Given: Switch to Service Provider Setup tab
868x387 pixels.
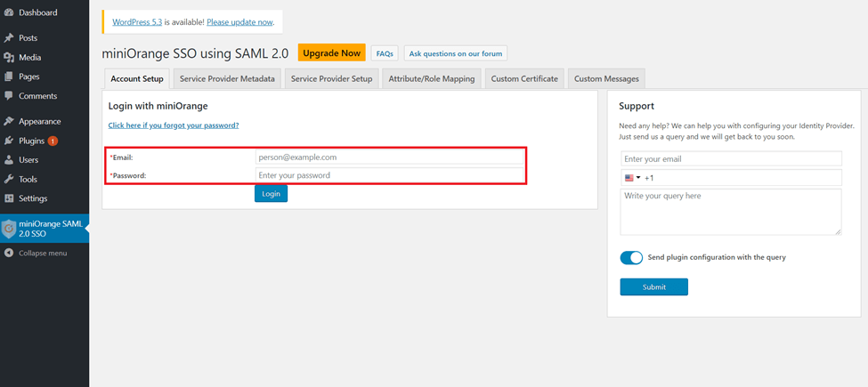Looking at the screenshot, I should pyautogui.click(x=331, y=78).
